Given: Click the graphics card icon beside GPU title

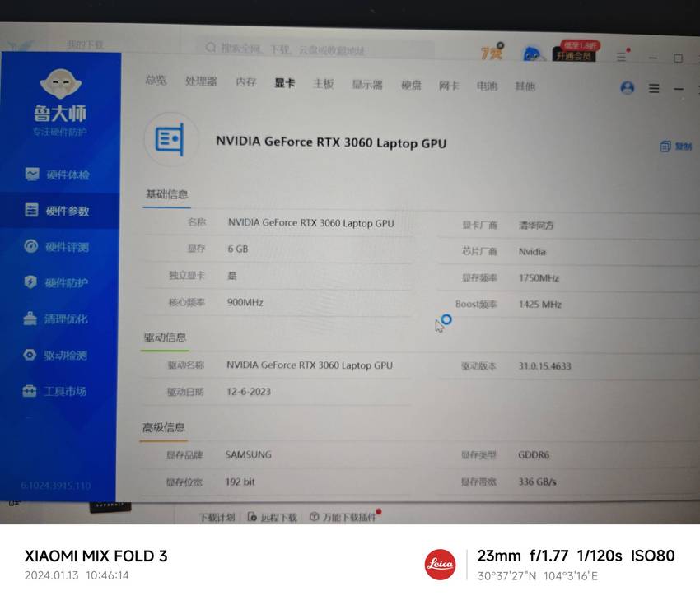Looking at the screenshot, I should [170, 140].
